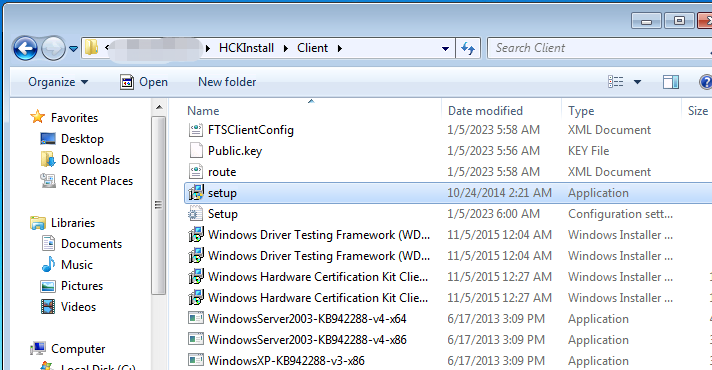
Task: Sort by Date modified column
Action: [485, 111]
